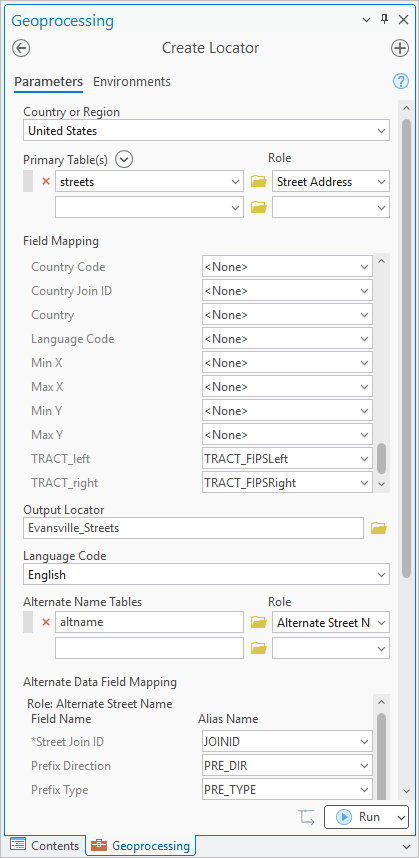Open the Street Address role dropdown
The image size is (419, 858).
331,182
